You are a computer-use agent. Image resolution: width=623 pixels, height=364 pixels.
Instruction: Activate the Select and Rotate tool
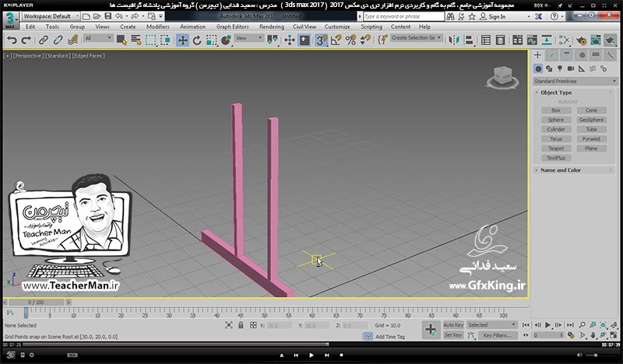tap(197, 40)
